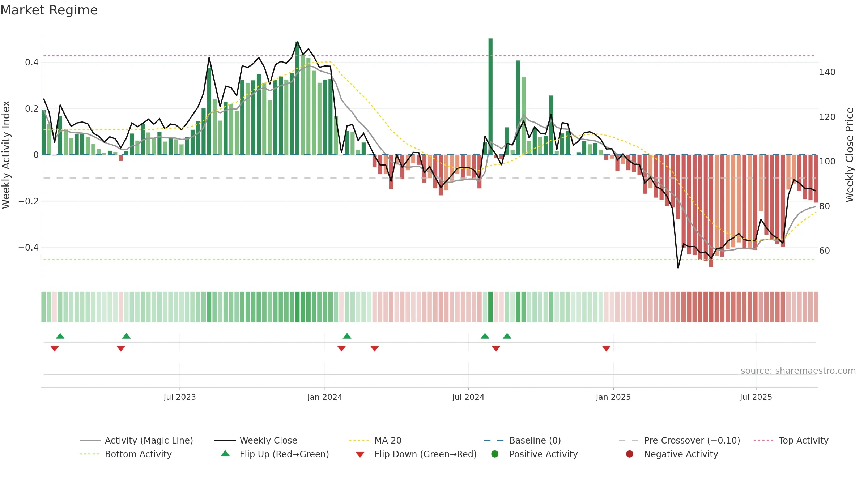Click the 0.4 activity tick label

point(32,63)
